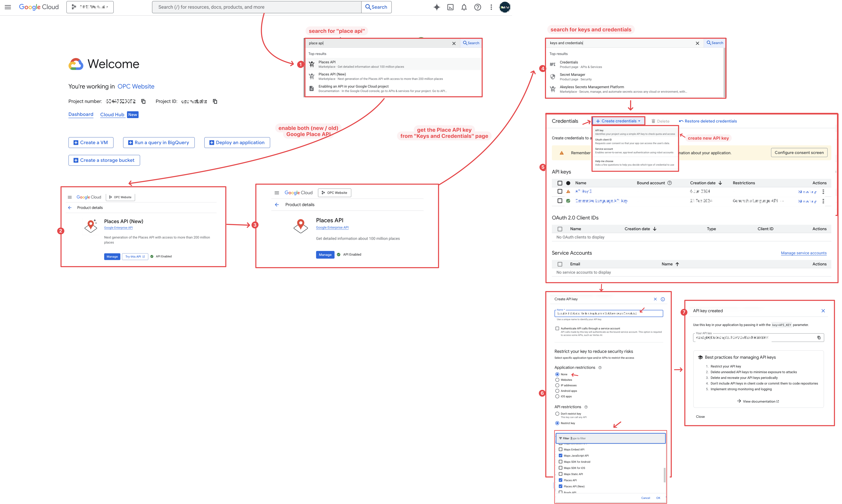Copy the project ID to clipboard
The width and height of the screenshot is (842, 504).
click(x=215, y=101)
